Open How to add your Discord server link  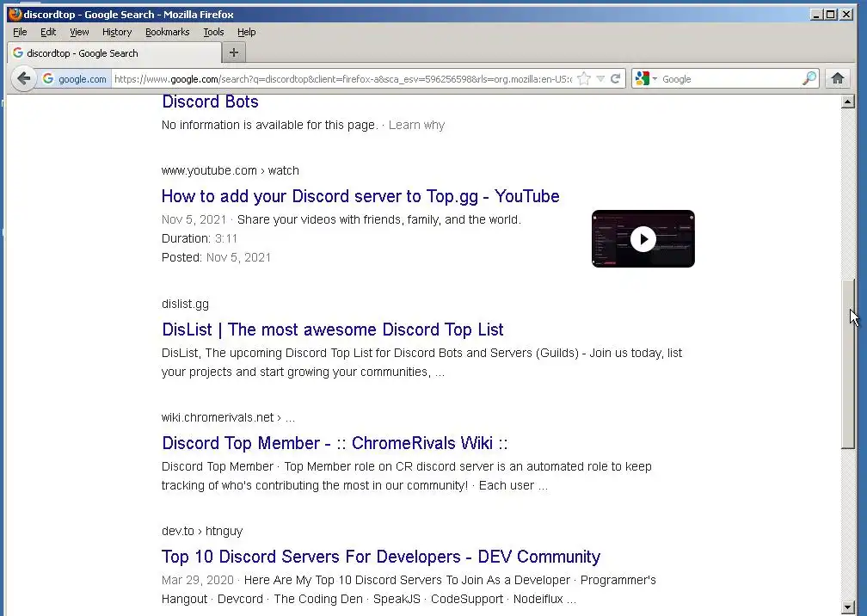[x=360, y=196]
